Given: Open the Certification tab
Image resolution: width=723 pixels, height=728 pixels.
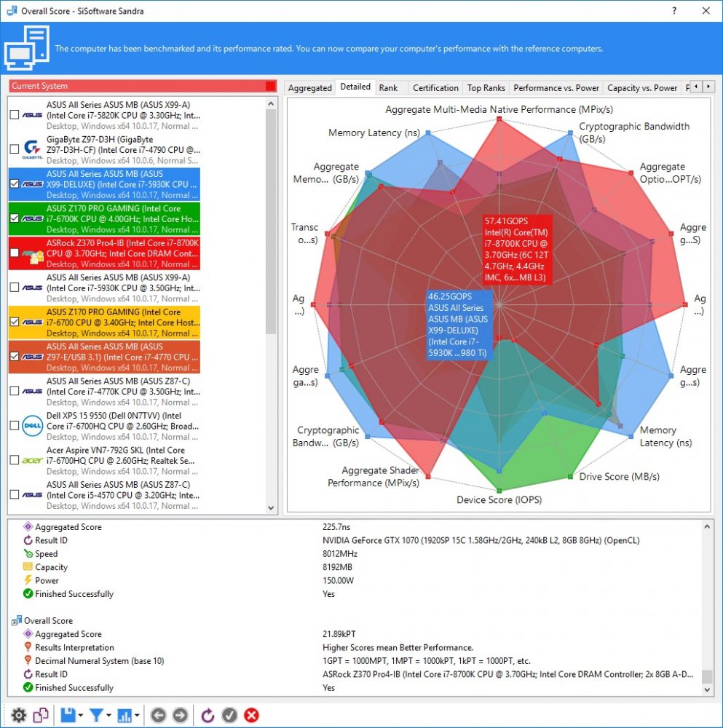Looking at the screenshot, I should pos(435,88).
